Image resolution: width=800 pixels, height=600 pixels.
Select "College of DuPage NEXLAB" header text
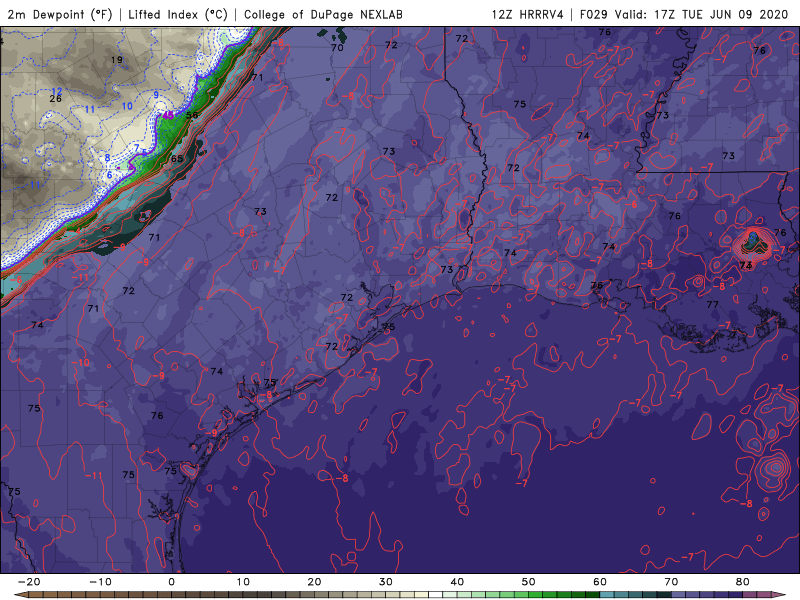[323, 14]
